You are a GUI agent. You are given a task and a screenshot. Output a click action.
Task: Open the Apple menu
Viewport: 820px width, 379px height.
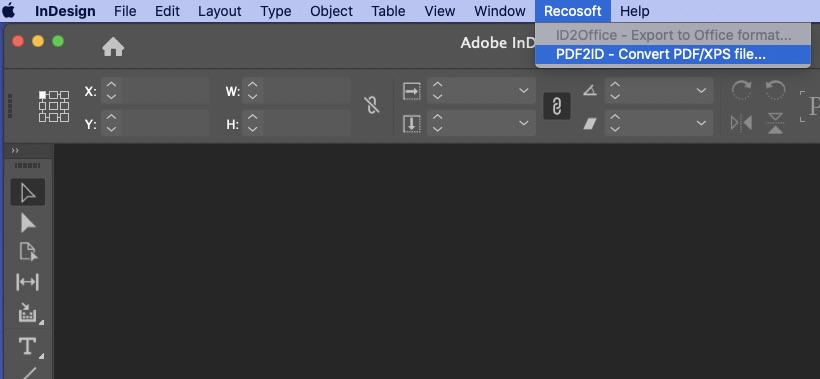click(9, 11)
